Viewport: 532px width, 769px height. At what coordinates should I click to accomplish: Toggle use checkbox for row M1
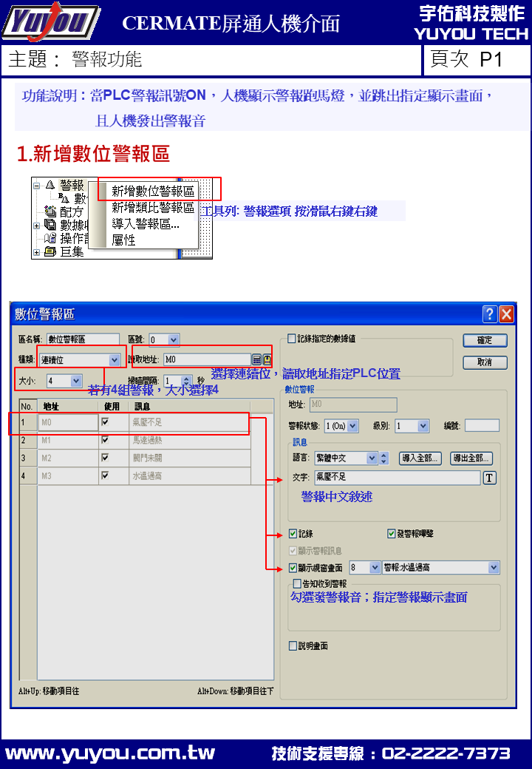(x=105, y=440)
